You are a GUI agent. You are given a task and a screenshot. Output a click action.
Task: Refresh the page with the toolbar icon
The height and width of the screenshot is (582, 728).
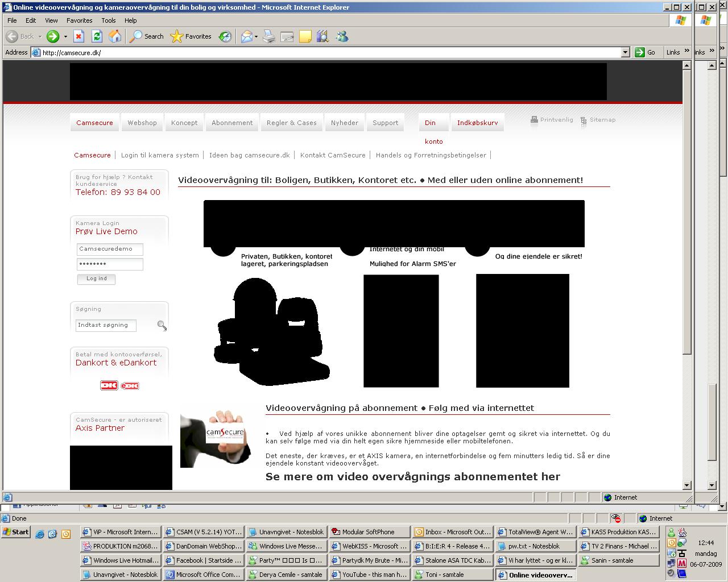pyautogui.click(x=97, y=36)
